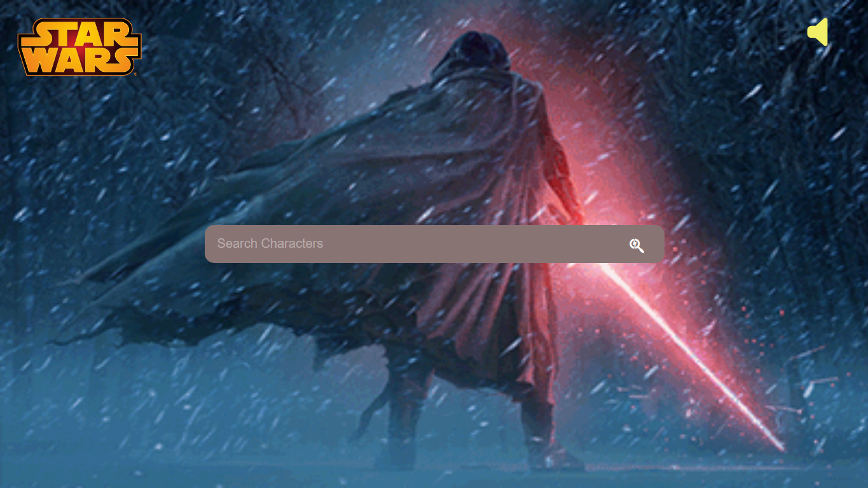Click the Star Wars logo

coord(79,47)
